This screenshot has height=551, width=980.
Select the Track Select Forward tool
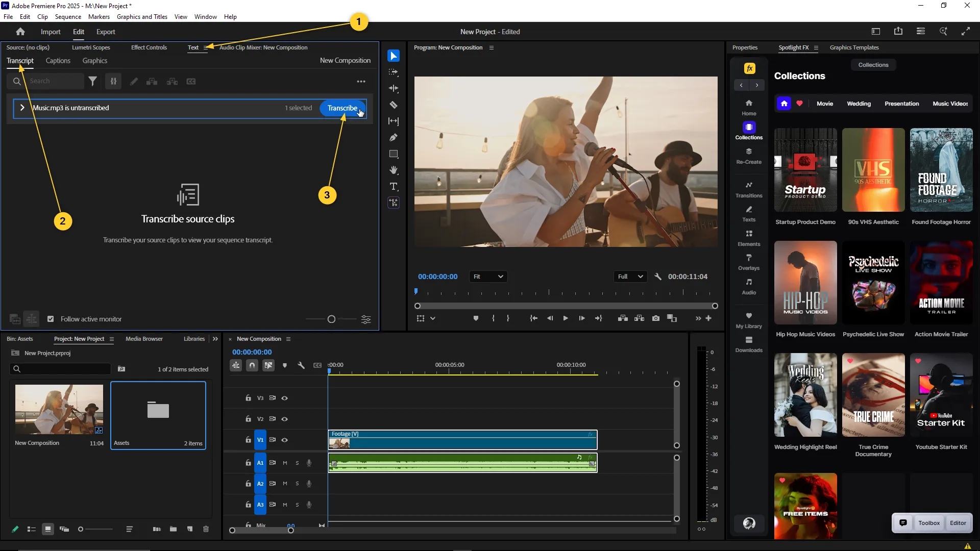[x=394, y=72]
